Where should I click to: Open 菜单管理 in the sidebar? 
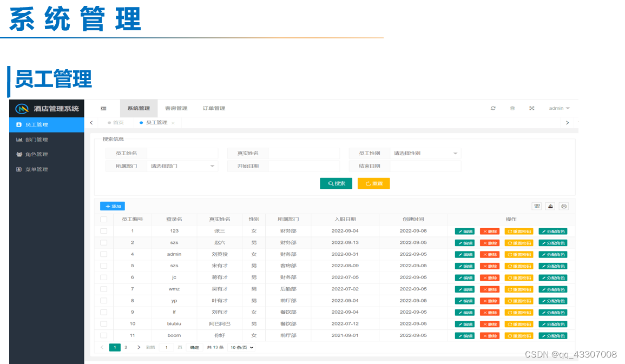click(47, 170)
